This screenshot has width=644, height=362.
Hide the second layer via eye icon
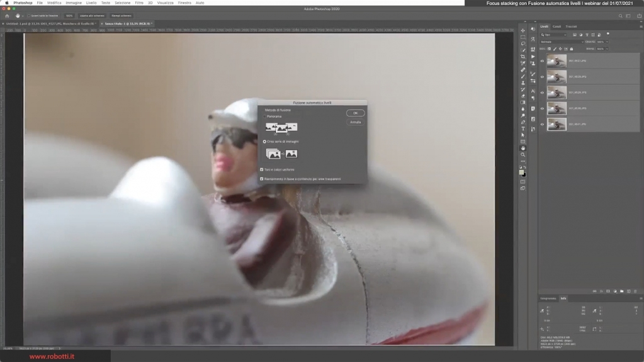[x=542, y=77]
